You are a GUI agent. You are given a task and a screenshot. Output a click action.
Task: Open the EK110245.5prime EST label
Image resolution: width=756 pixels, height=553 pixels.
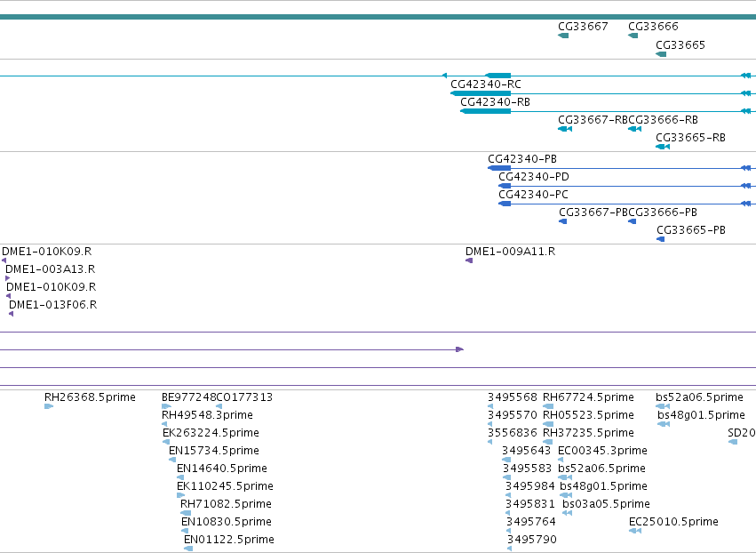click(225, 486)
